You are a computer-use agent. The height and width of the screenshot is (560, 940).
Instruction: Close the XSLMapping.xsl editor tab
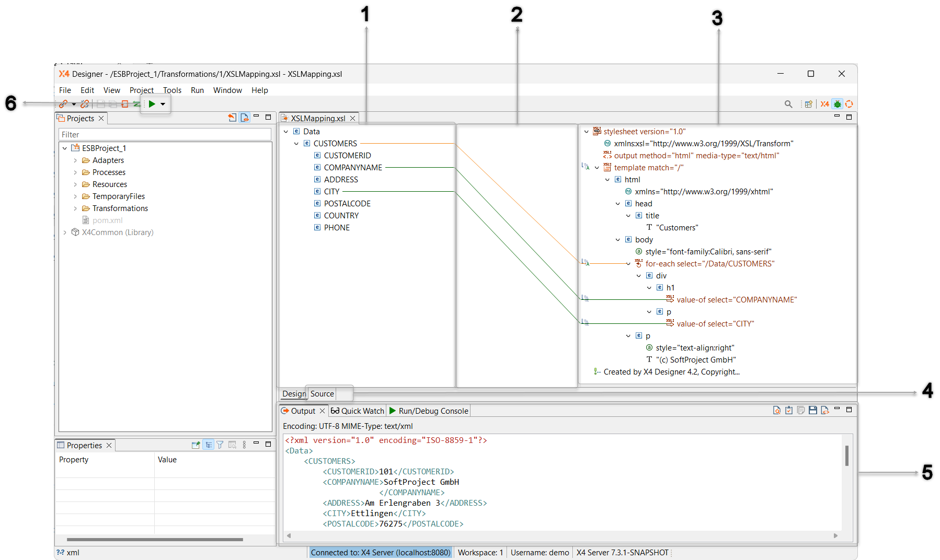pos(353,119)
